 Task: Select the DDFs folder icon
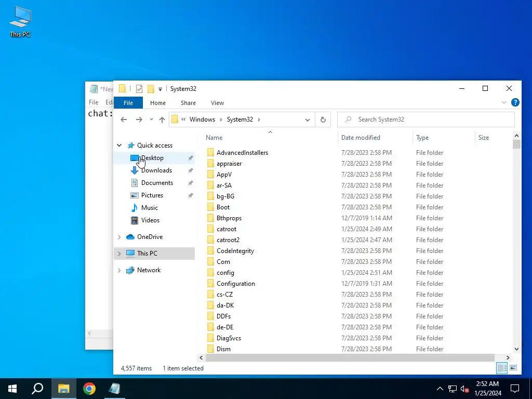(211, 316)
